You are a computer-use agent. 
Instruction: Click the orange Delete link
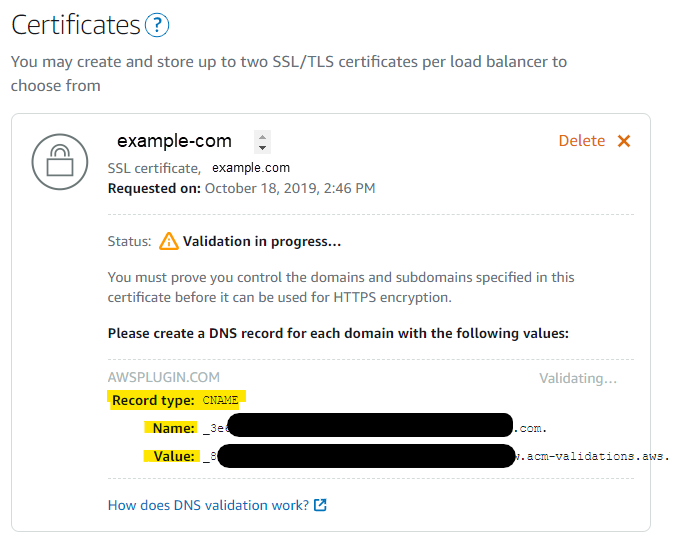(x=581, y=141)
